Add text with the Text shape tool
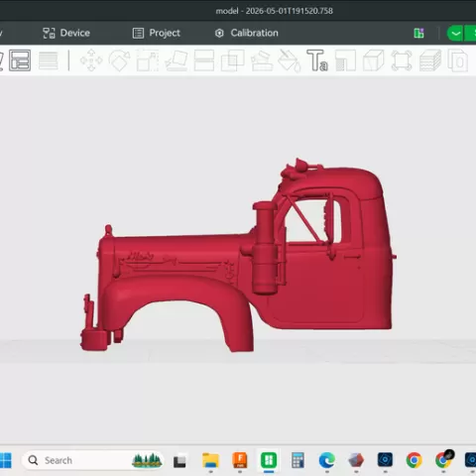476x476 pixels. pos(317,60)
